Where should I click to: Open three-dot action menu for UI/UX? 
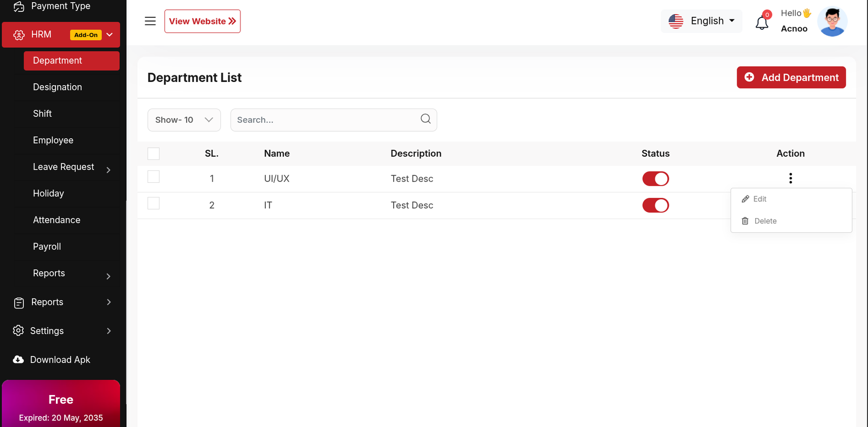(790, 179)
